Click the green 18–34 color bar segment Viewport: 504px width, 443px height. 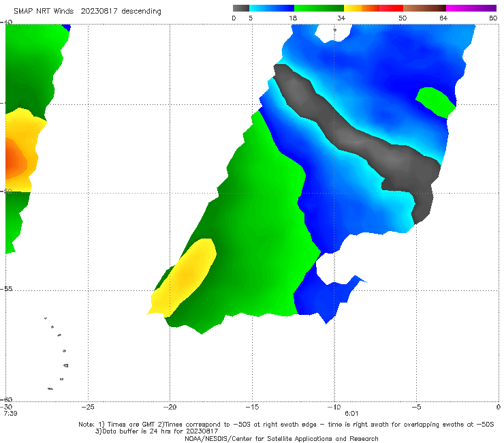point(319,8)
